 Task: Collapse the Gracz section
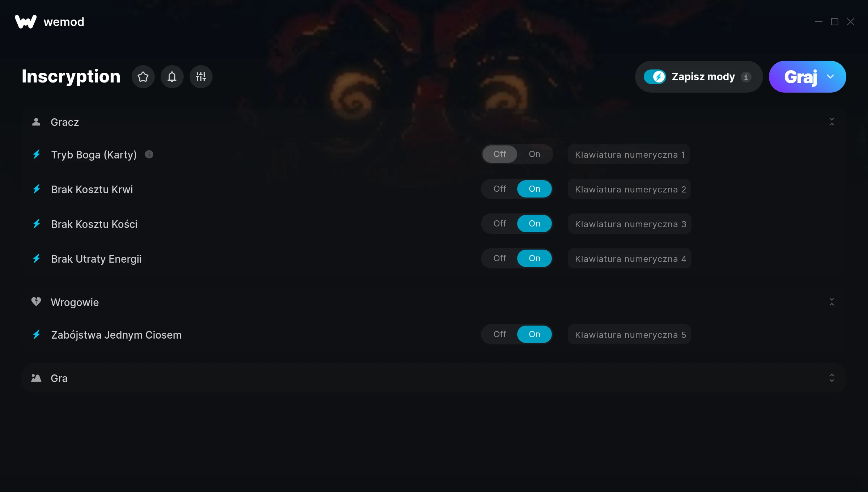(x=831, y=122)
